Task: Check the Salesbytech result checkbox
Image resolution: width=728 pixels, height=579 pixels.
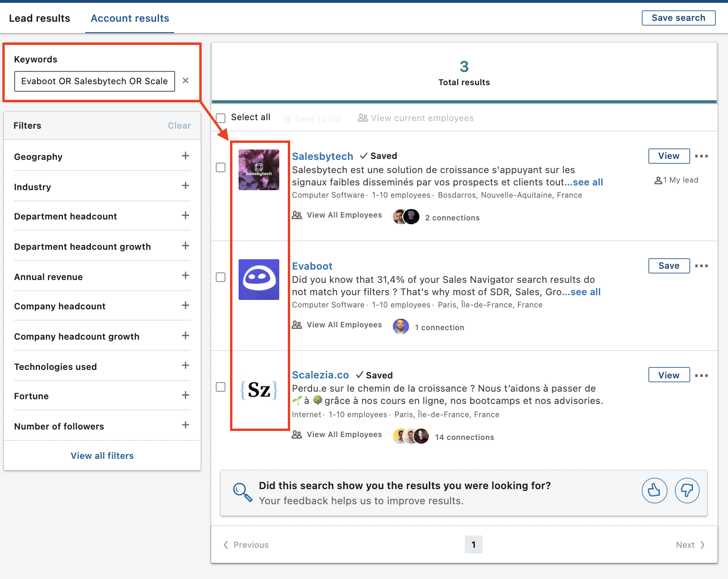Action: tap(221, 167)
